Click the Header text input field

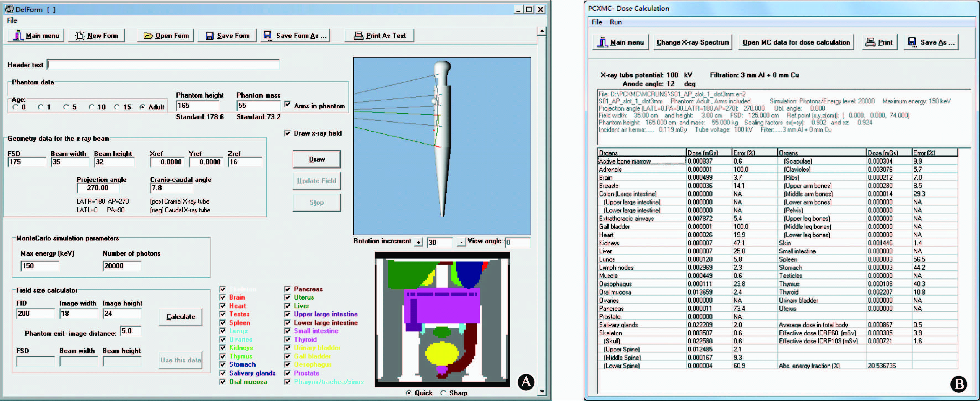(x=163, y=65)
